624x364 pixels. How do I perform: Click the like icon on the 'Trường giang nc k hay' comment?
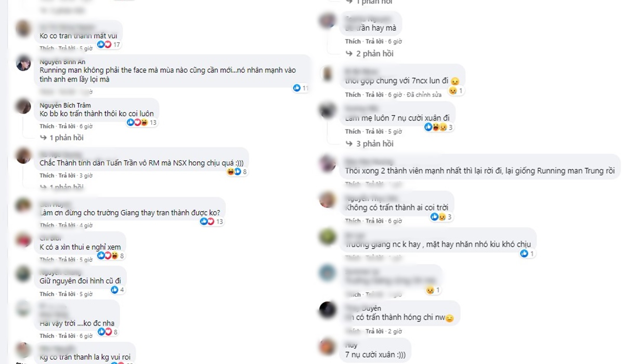point(524,254)
